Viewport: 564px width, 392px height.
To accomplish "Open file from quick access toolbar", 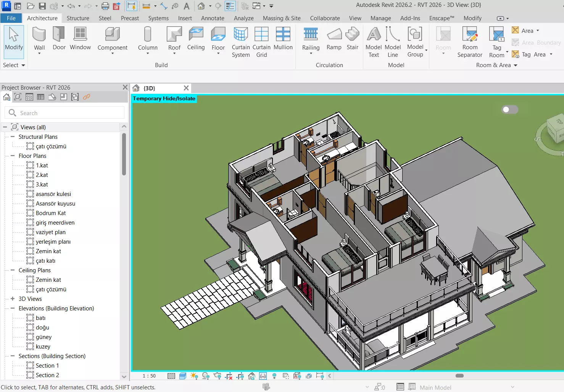I will click(x=31, y=6).
